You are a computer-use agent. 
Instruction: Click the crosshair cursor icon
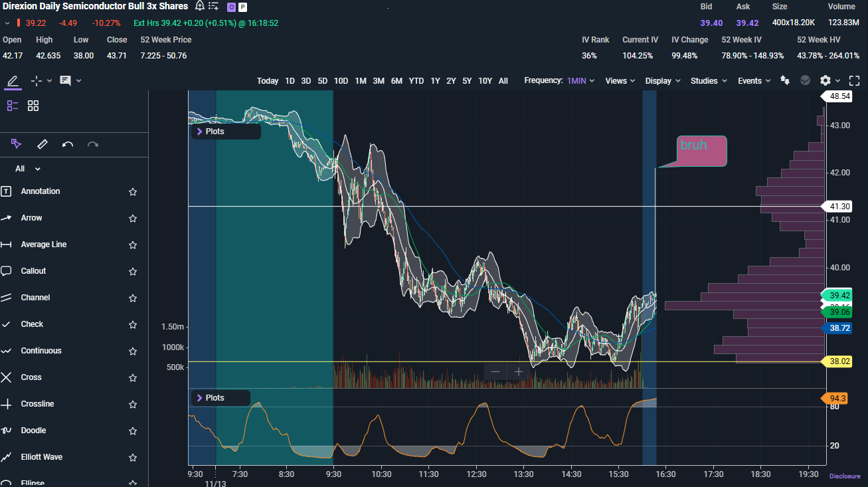click(x=36, y=81)
